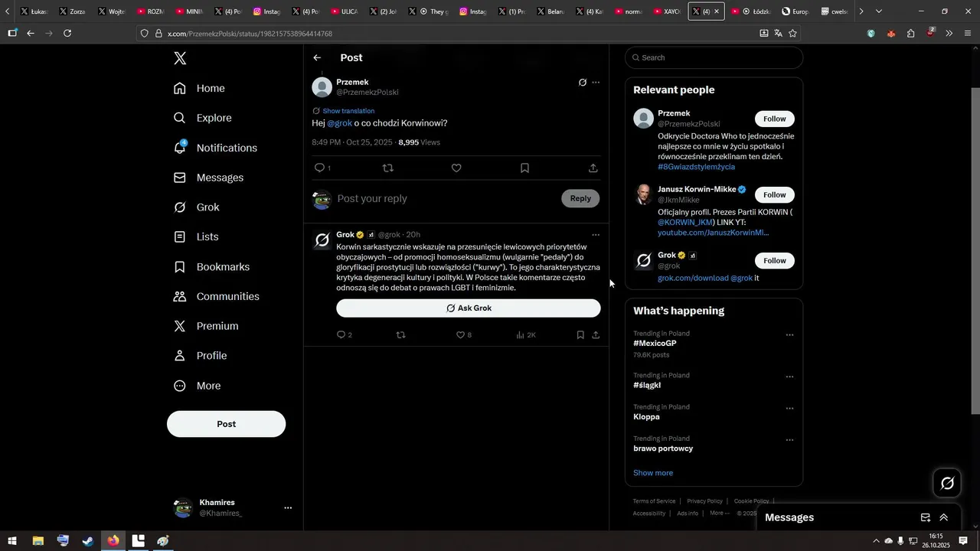Repost Przemek's post
Viewport: 980px width, 551px height.
[x=387, y=168]
